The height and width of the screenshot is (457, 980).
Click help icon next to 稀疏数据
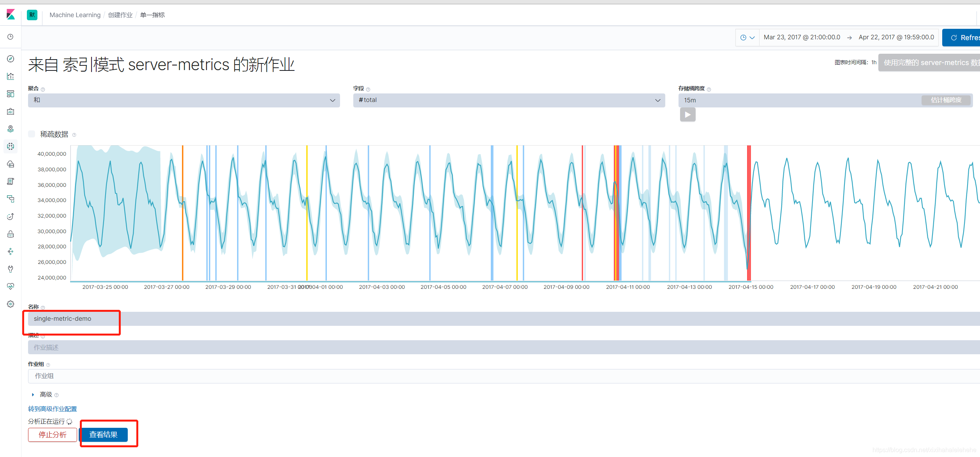(x=74, y=135)
